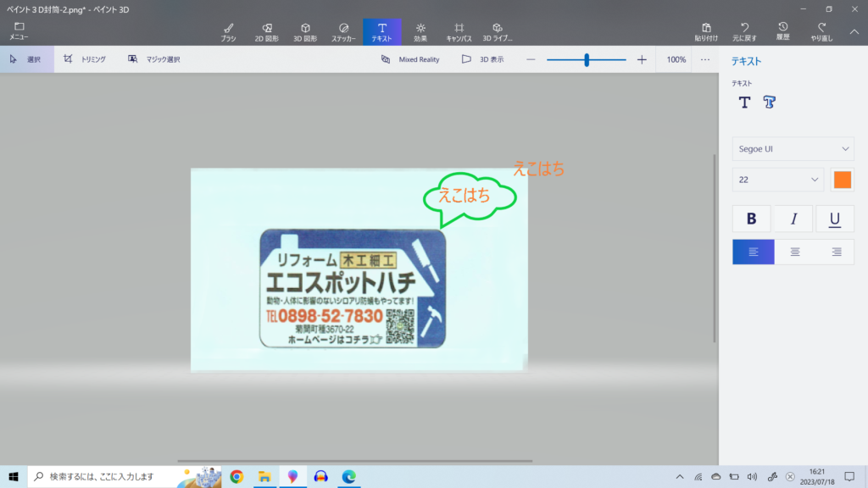Open the 2D 図形 shapes tool
Screen dimensions: 868x488
266,32
